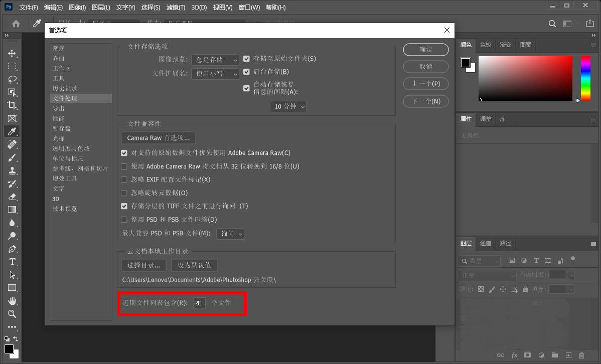
Task: Select the Eraser tool
Action: [x=12, y=197]
